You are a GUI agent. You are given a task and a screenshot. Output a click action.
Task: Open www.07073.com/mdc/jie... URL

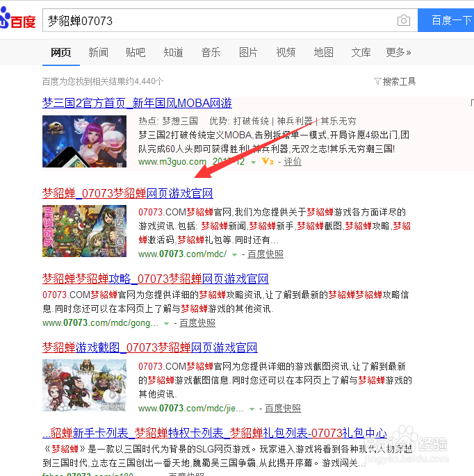click(191, 409)
